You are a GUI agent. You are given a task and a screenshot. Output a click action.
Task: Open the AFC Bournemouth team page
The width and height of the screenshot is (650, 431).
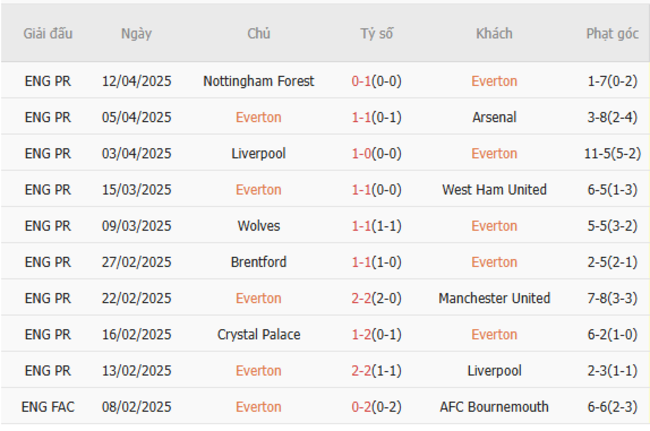coord(494,407)
